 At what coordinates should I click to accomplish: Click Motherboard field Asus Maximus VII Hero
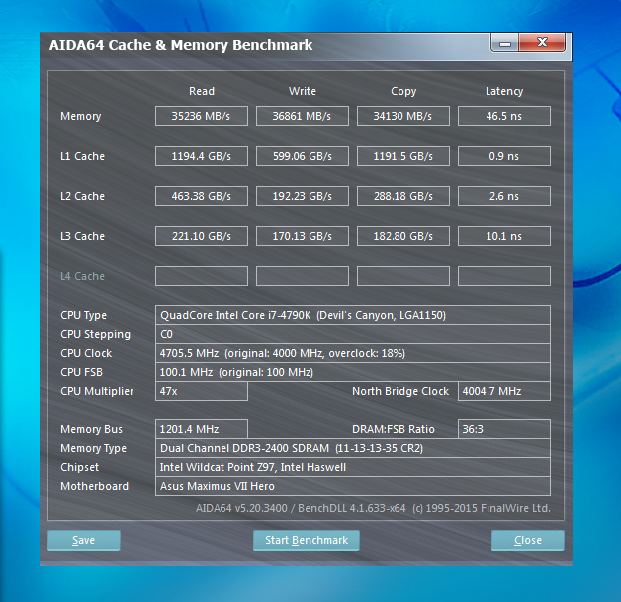tap(352, 486)
